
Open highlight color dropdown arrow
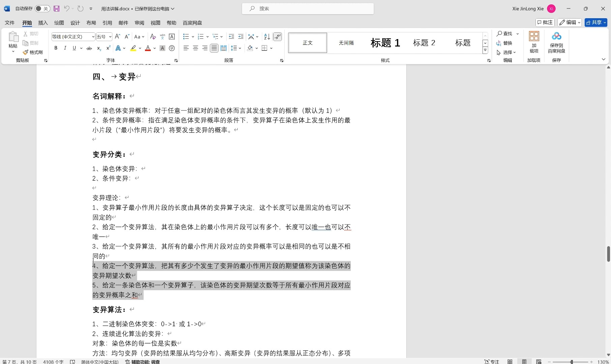point(140,48)
